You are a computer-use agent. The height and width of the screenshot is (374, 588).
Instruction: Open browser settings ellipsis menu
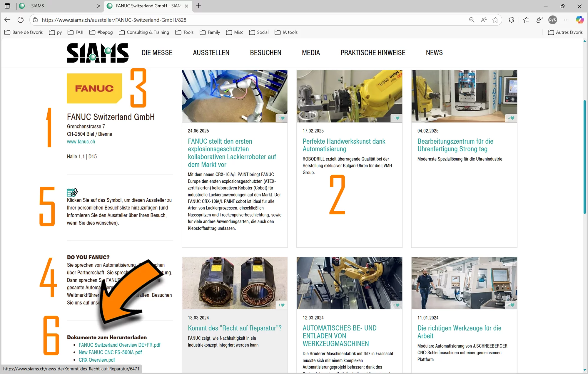(x=566, y=20)
